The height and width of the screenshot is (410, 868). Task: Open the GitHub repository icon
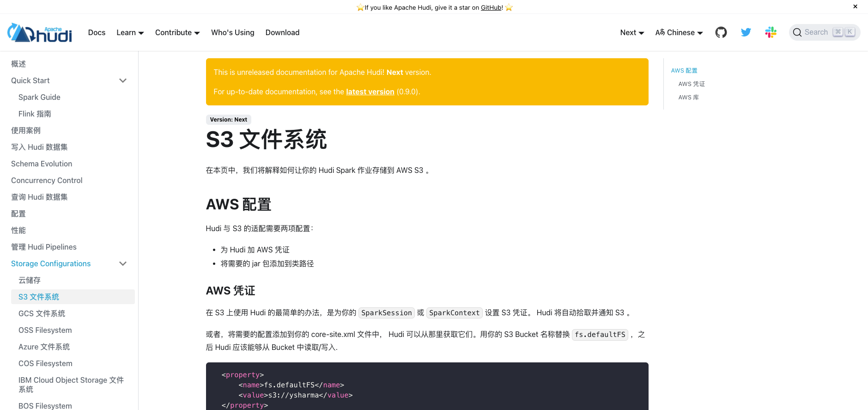coord(721,32)
